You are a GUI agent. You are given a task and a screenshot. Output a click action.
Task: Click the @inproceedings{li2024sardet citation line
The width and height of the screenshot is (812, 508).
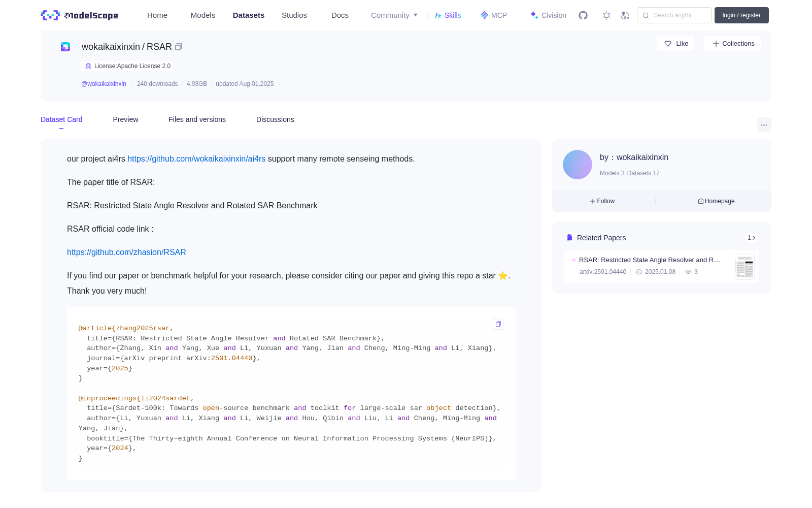tap(137, 398)
